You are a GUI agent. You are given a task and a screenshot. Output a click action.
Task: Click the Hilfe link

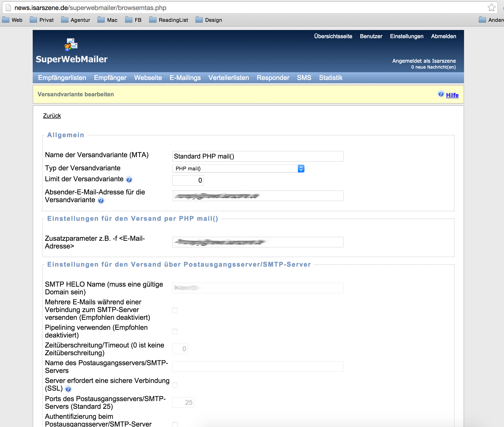[452, 95]
